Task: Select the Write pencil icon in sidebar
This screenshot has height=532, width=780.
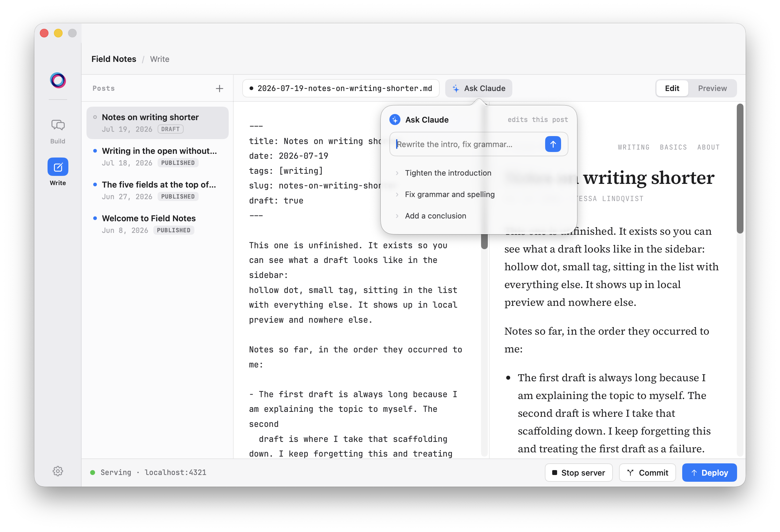Action: coord(58,167)
